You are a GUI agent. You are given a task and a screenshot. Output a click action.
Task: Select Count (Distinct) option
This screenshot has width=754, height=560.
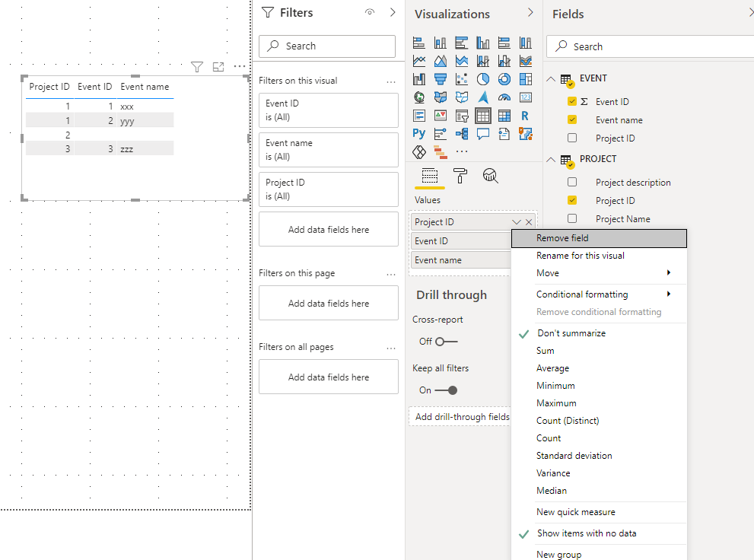coord(599,421)
